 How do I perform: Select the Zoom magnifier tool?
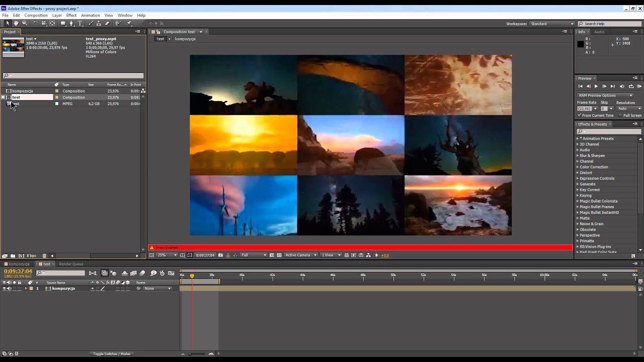click(x=25, y=24)
